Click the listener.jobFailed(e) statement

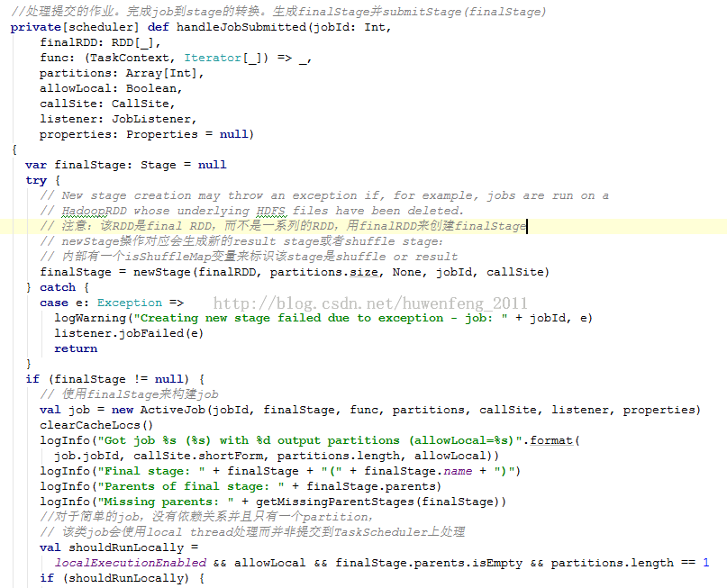[128, 333]
